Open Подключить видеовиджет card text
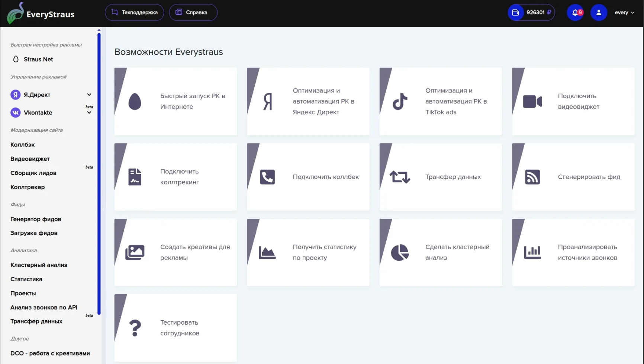This screenshot has height=364, width=644. pyautogui.click(x=579, y=101)
